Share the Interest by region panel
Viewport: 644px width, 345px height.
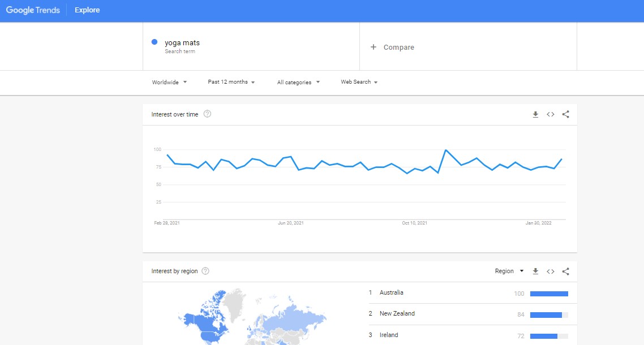coord(565,271)
